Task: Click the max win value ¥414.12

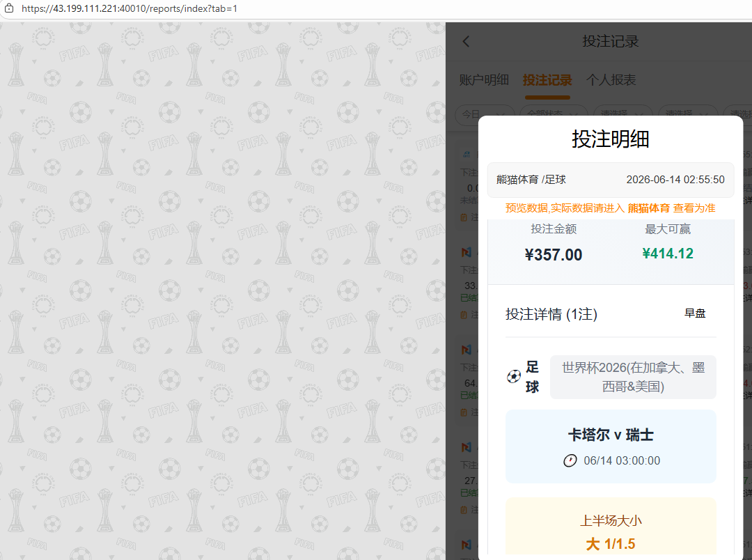Action: (x=668, y=254)
